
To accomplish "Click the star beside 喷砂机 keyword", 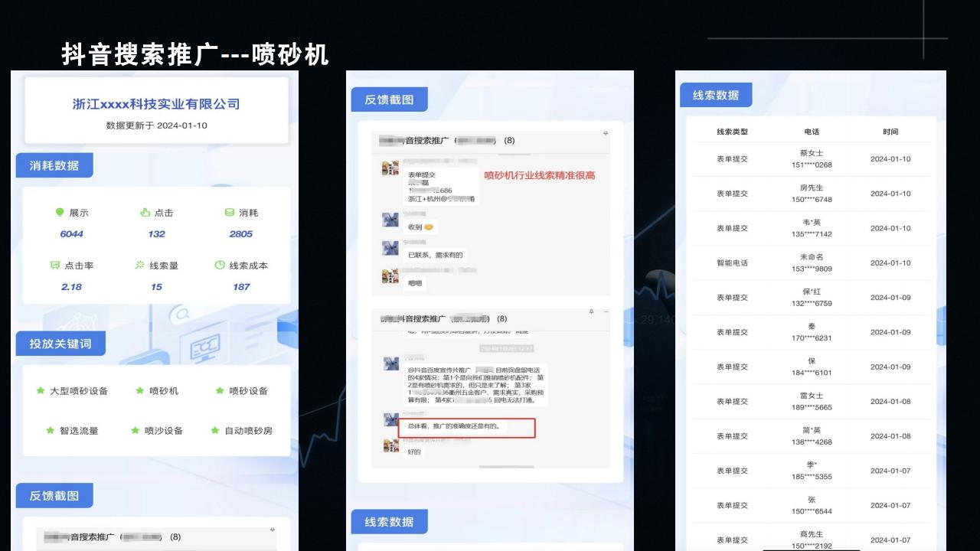I will point(140,390).
